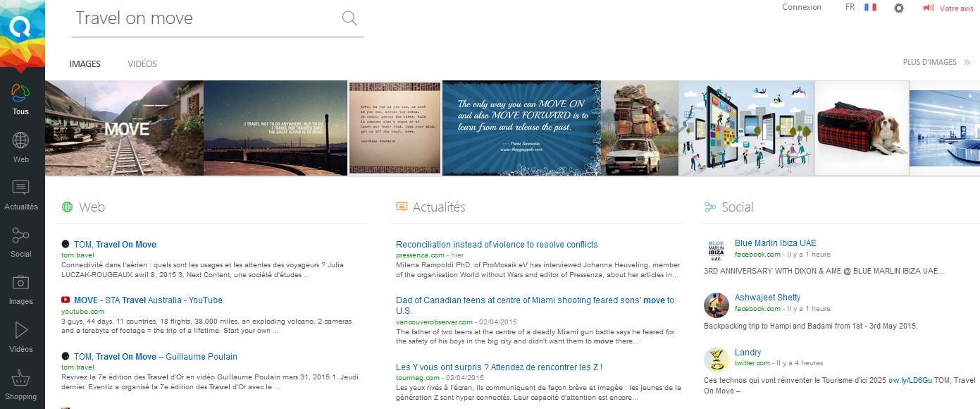This screenshot has height=409, width=980.
Task: Open the overloaded car image
Action: (640, 128)
